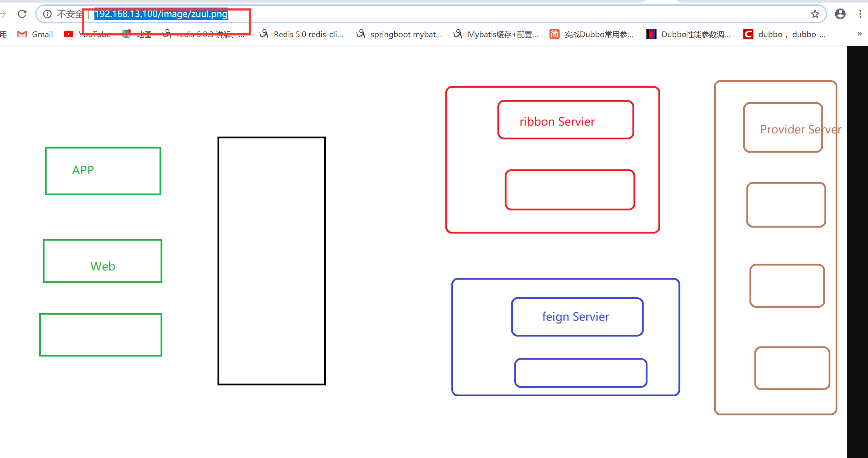Click the forward navigation arrow

pyautogui.click(x=3, y=14)
